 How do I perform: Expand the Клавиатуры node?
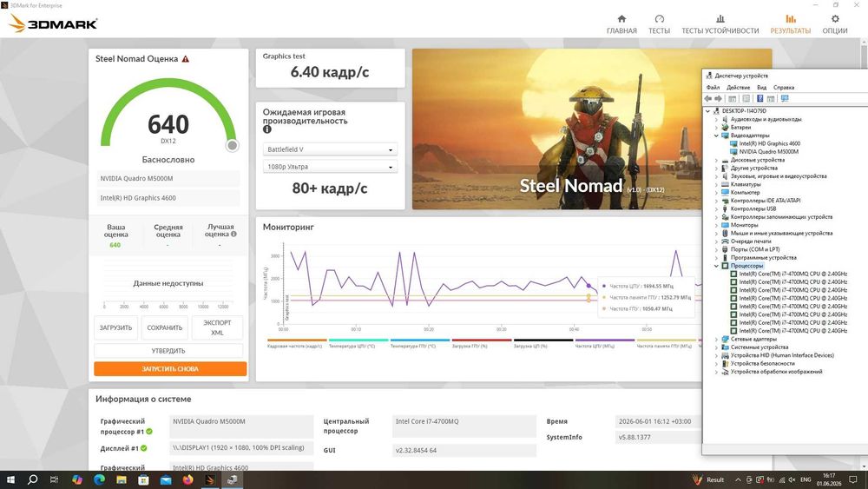(716, 184)
